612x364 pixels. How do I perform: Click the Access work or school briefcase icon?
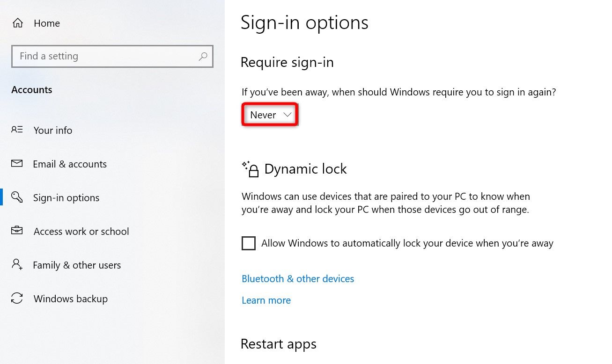(16, 231)
